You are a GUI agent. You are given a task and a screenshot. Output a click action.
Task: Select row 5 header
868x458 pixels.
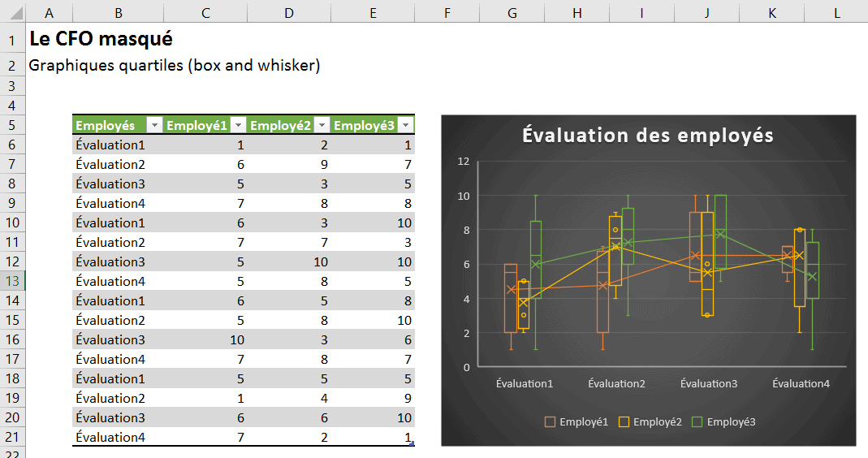click(x=13, y=125)
